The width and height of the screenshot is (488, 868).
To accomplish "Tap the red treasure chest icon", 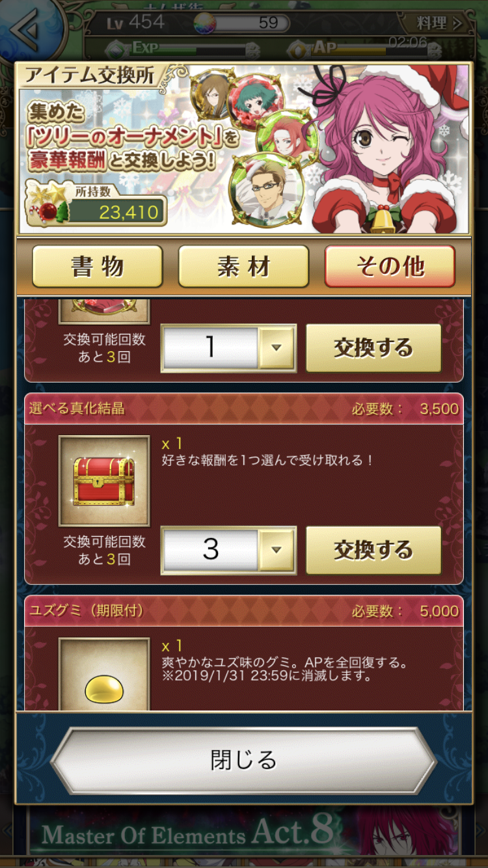I will click(x=104, y=481).
